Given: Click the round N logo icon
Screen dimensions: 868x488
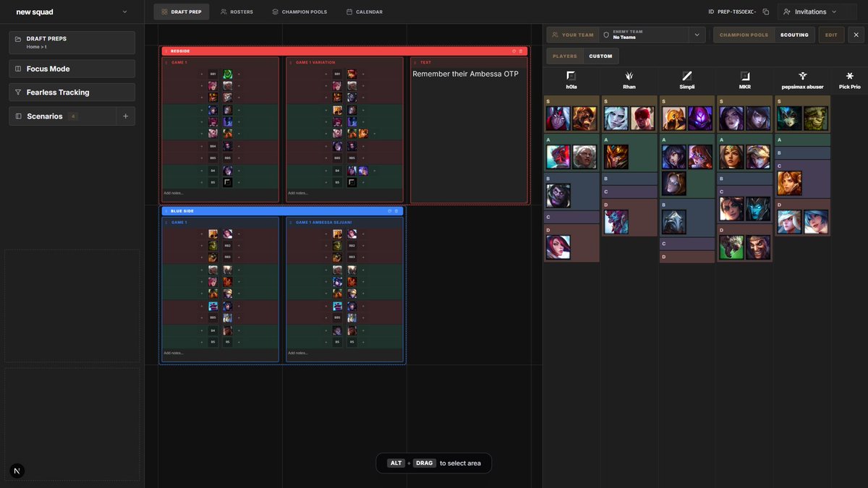Looking at the screenshot, I should (x=18, y=471).
